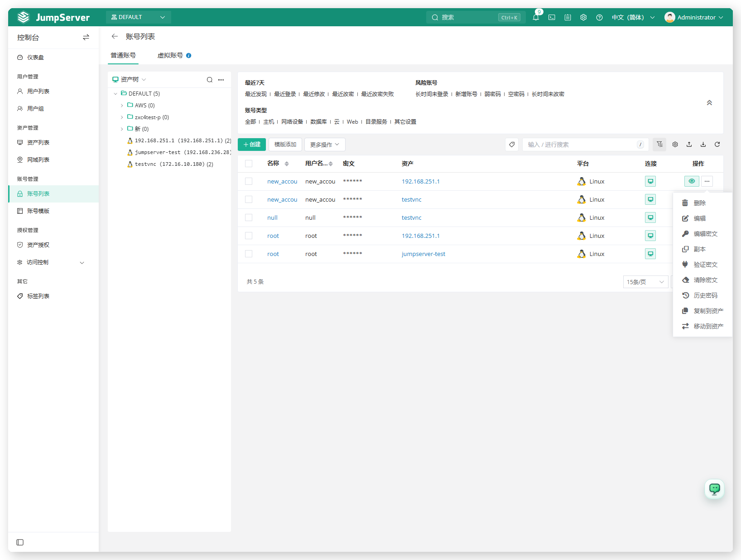Connect to jumpserver-test root account
This screenshot has width=741, height=560.
click(x=650, y=254)
